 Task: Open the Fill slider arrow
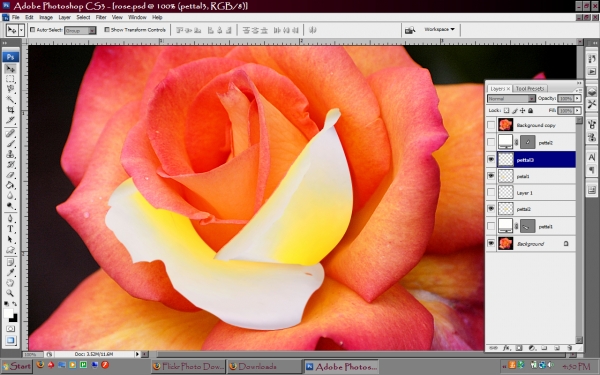tap(577, 111)
